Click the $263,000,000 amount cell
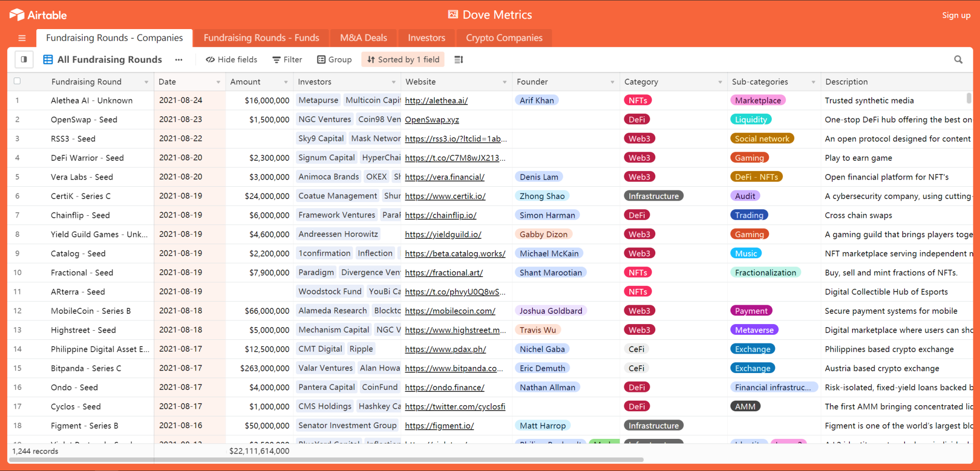 tap(259, 368)
